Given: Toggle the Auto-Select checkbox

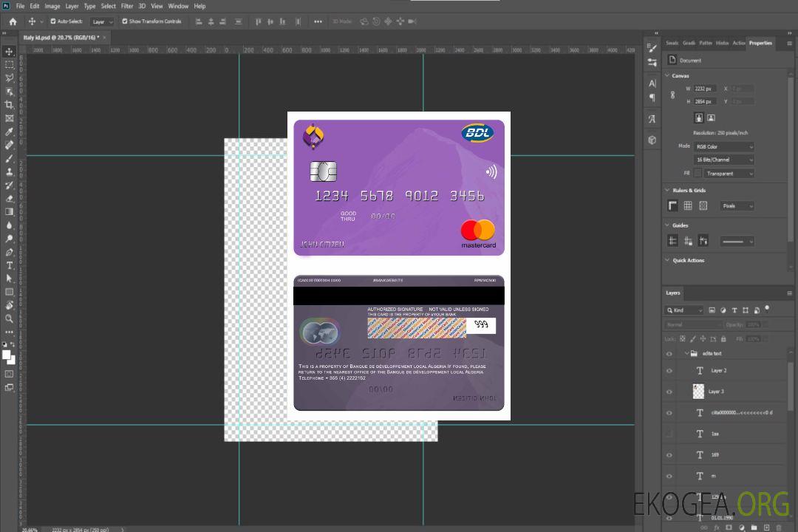Looking at the screenshot, I should [53, 21].
